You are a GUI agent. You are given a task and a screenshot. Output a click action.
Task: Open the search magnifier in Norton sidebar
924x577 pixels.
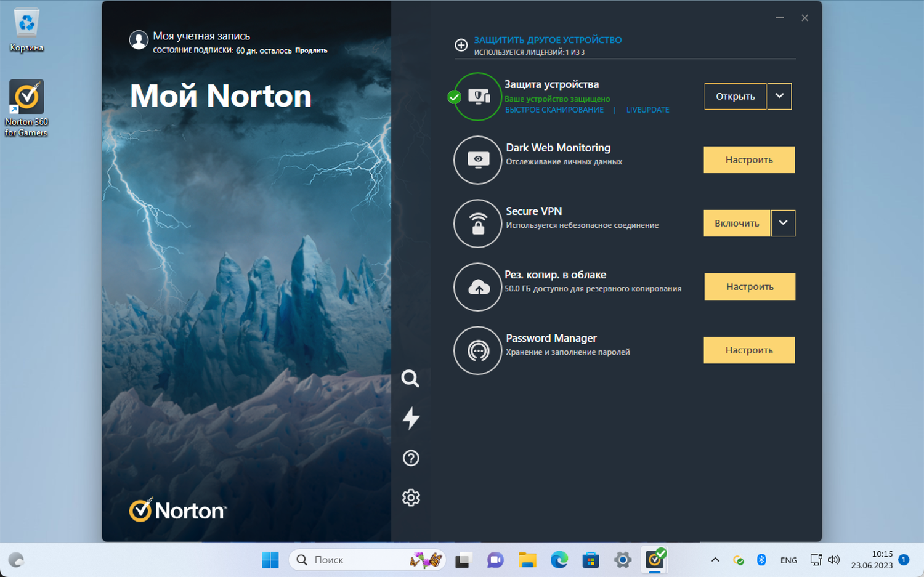(x=410, y=378)
